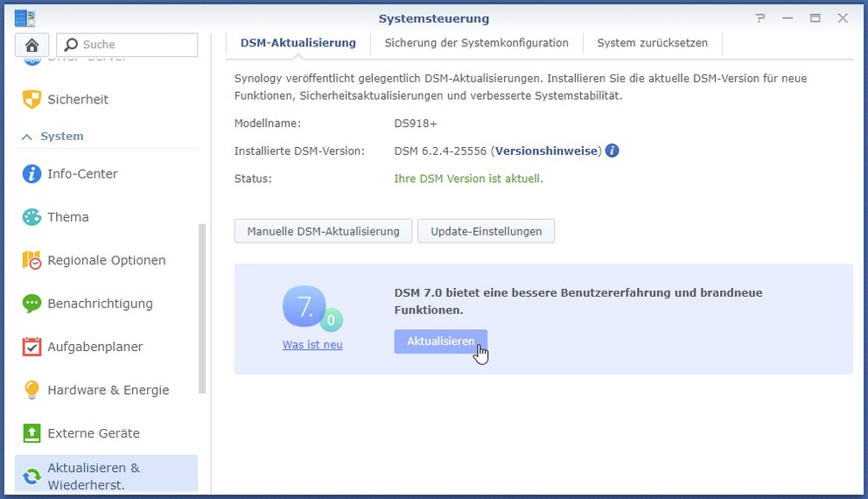Focus the Suche search field
Screen dimensions: 868x499
(127, 45)
